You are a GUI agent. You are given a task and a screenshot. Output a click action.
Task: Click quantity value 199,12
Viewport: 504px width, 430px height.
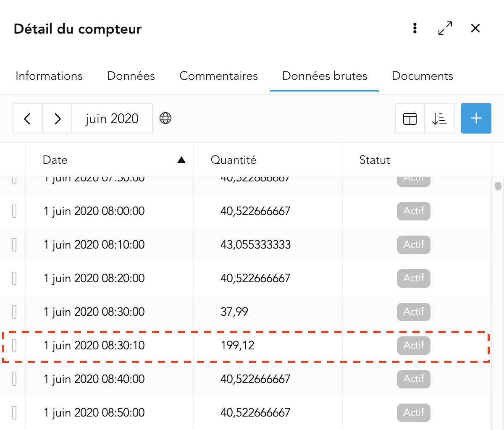click(237, 345)
